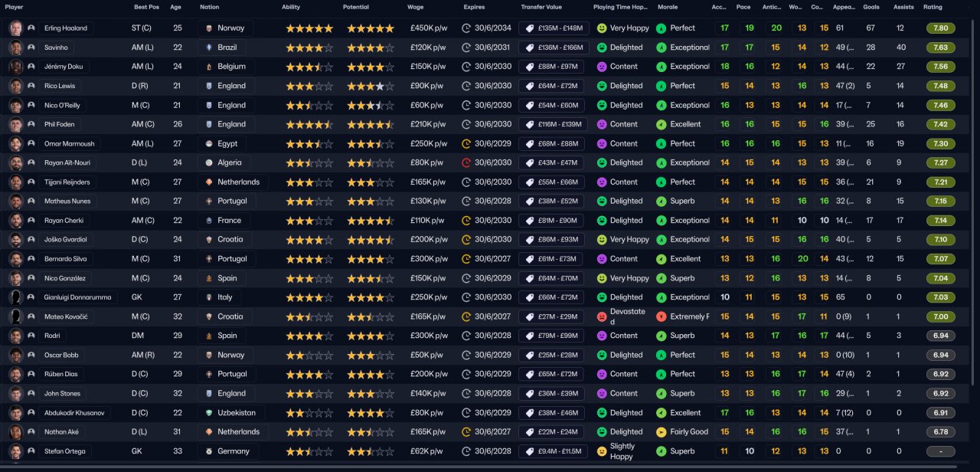Click the Brazil flag icon in Savinho's row
The image size is (980, 472).
click(207, 48)
